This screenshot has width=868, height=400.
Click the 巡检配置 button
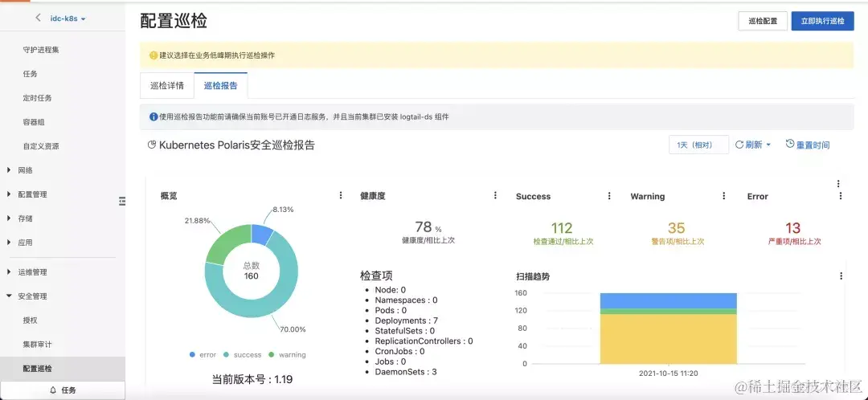pos(763,21)
